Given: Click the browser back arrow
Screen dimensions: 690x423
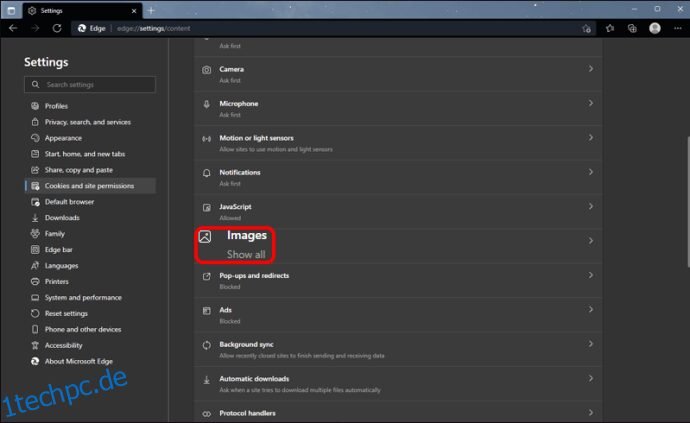Looking at the screenshot, I should (13, 28).
